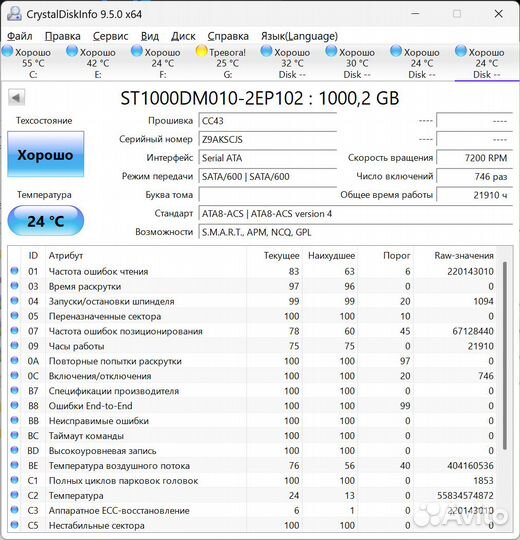Click status dot of attribute C2 row

pyautogui.click(x=14, y=495)
